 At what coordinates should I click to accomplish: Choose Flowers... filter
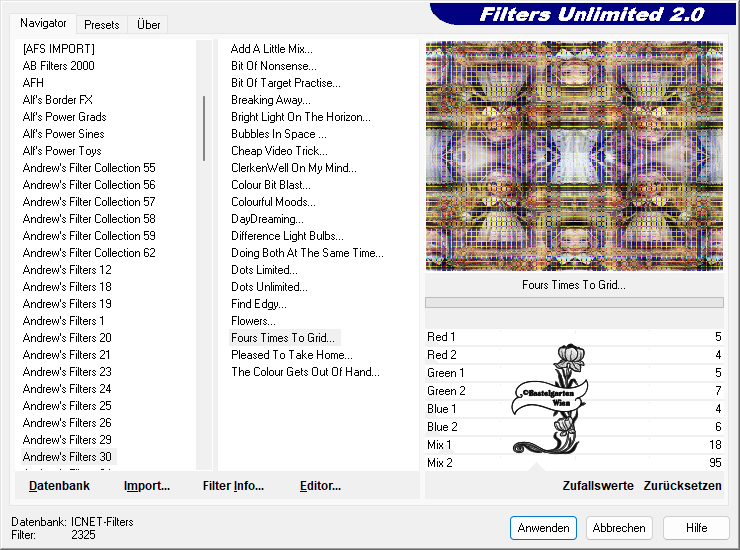[x=253, y=321]
